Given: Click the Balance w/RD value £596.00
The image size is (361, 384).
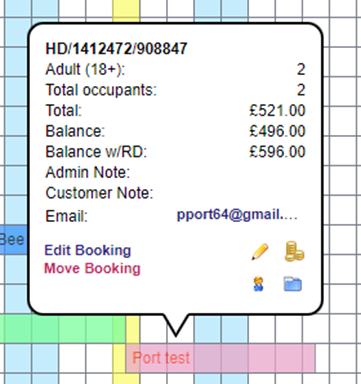Looking at the screenshot, I should point(277,152).
